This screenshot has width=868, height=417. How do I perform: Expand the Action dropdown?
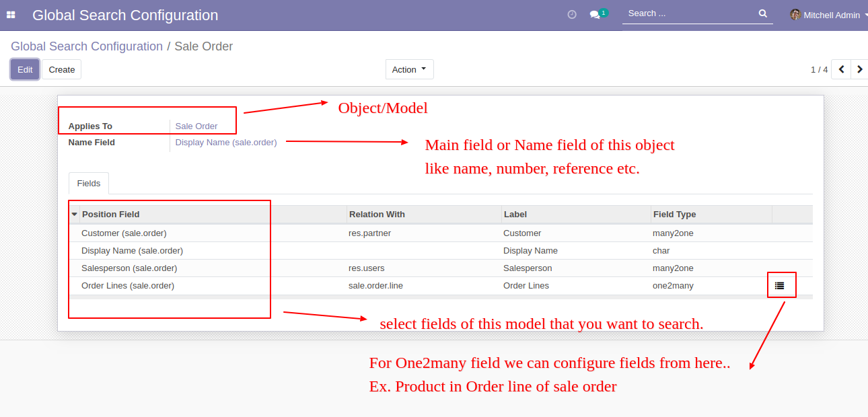(x=409, y=69)
